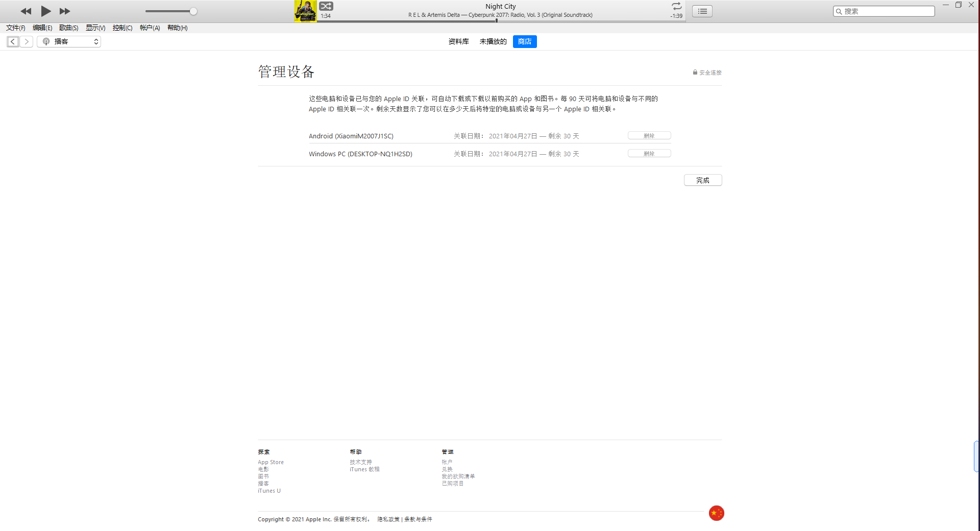The height and width of the screenshot is (531, 980).
Task: Toggle the repeat icon
Action: tap(676, 6)
